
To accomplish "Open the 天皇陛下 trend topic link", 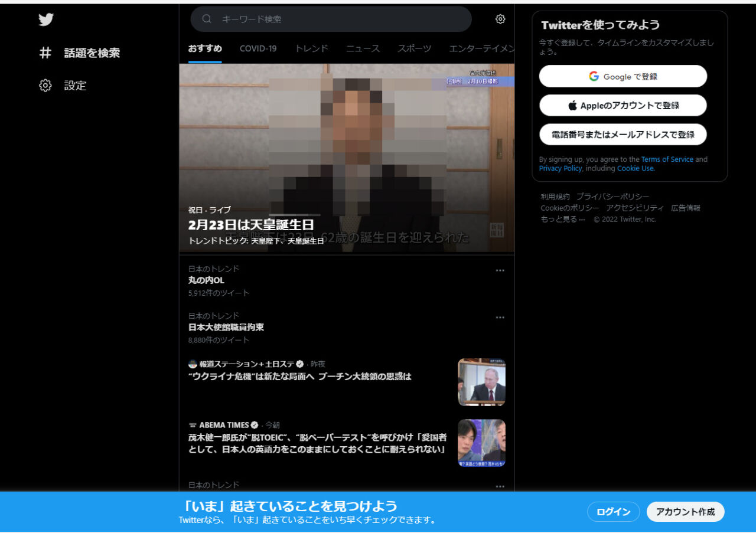I will tap(267, 241).
